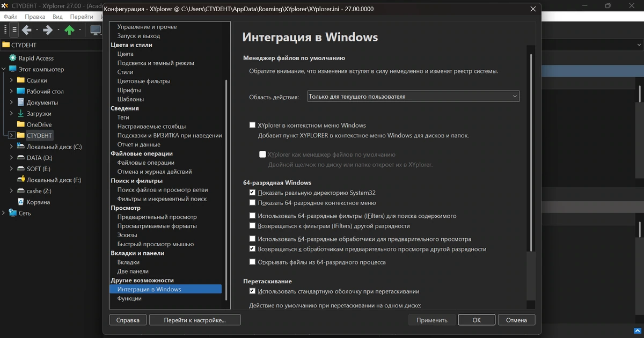
Task: Uncheck Показать реальную директорию System32
Action: pos(252,192)
